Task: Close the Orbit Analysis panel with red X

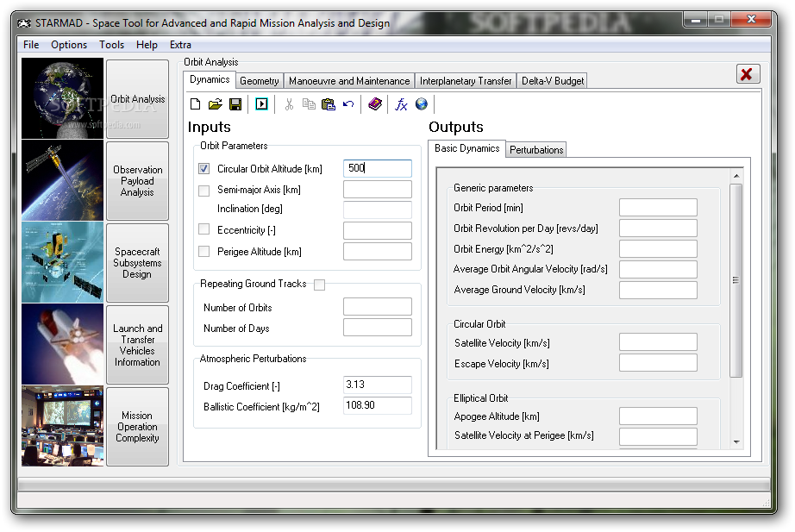Action: [748, 74]
